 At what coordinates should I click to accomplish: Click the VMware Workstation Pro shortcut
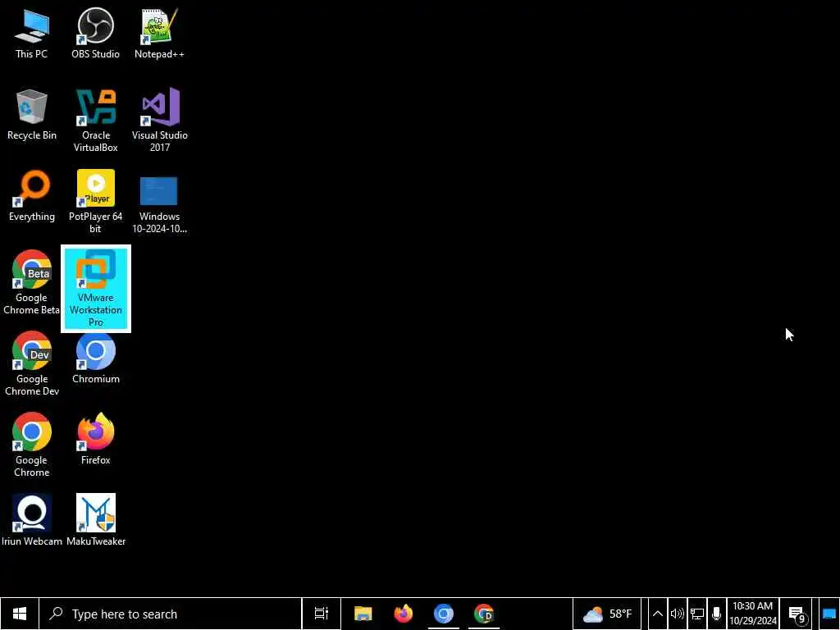[x=96, y=289]
